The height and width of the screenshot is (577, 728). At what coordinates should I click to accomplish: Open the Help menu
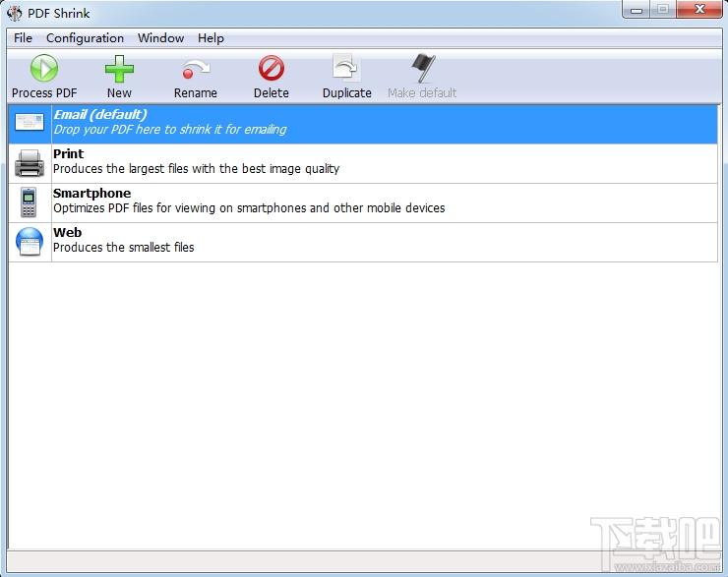tap(211, 38)
